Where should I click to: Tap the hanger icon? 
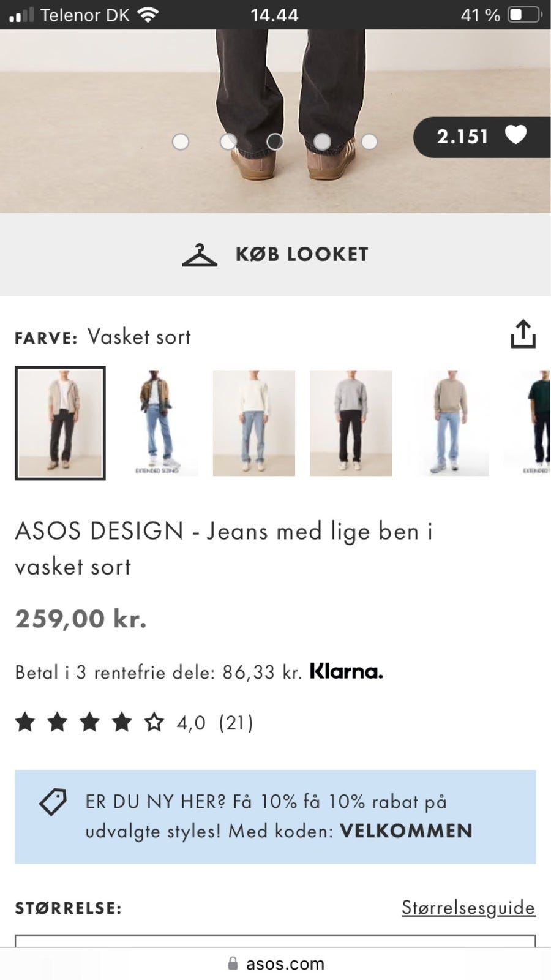200,255
